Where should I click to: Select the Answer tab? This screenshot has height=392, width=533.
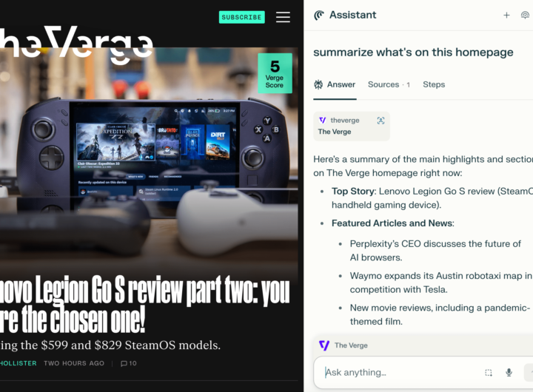pyautogui.click(x=335, y=84)
